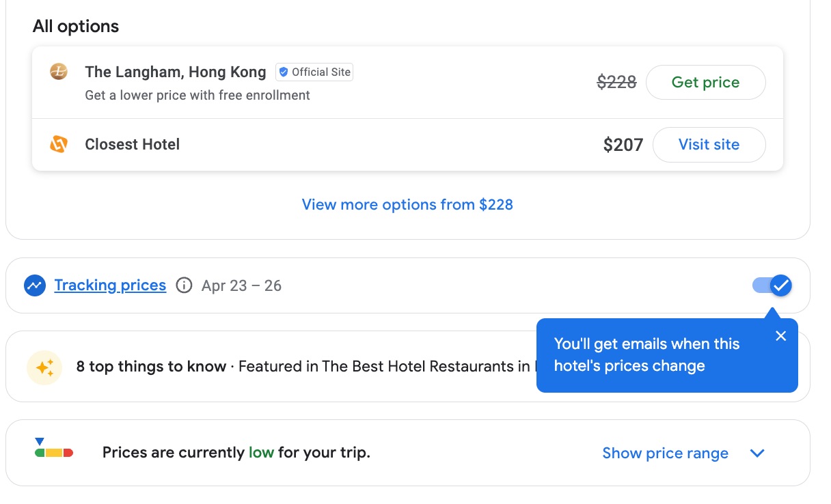
Task: Click View more options from $228
Action: point(407,204)
